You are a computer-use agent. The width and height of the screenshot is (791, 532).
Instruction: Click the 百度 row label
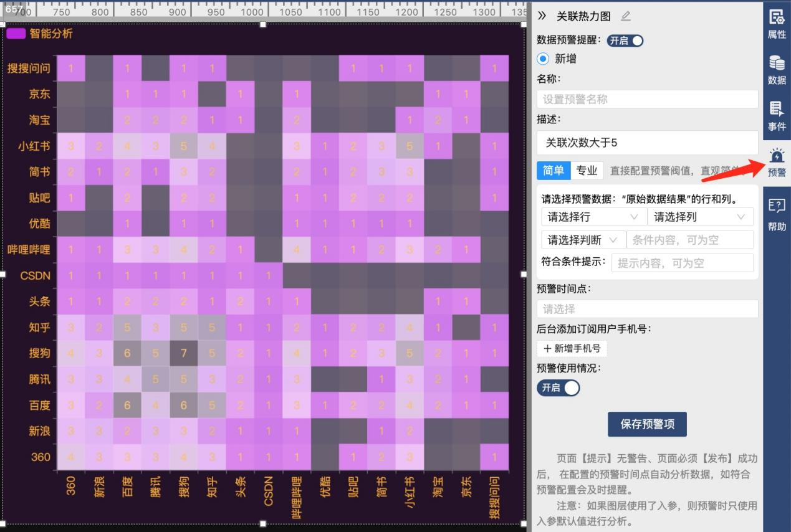pos(39,405)
